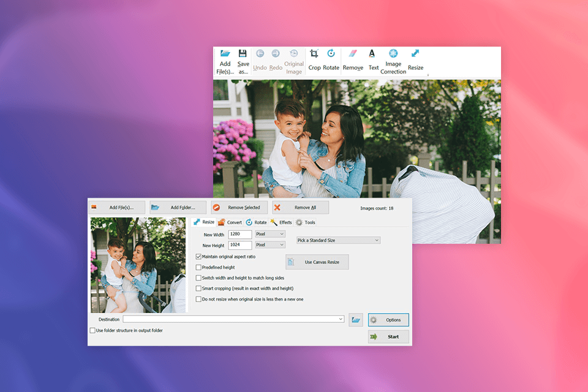Enable Do not resize when original size is less
This screenshot has width=588, height=392.
click(198, 300)
